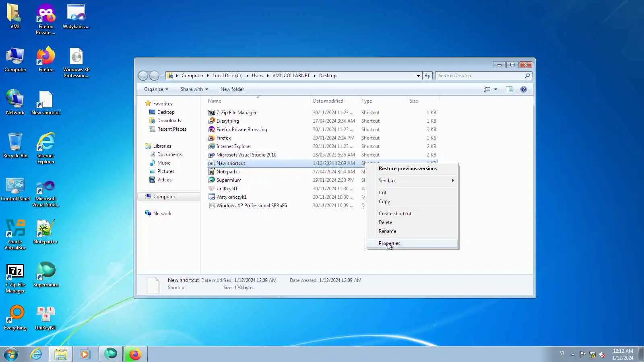Open the Organize dropdown menu

pos(156,89)
